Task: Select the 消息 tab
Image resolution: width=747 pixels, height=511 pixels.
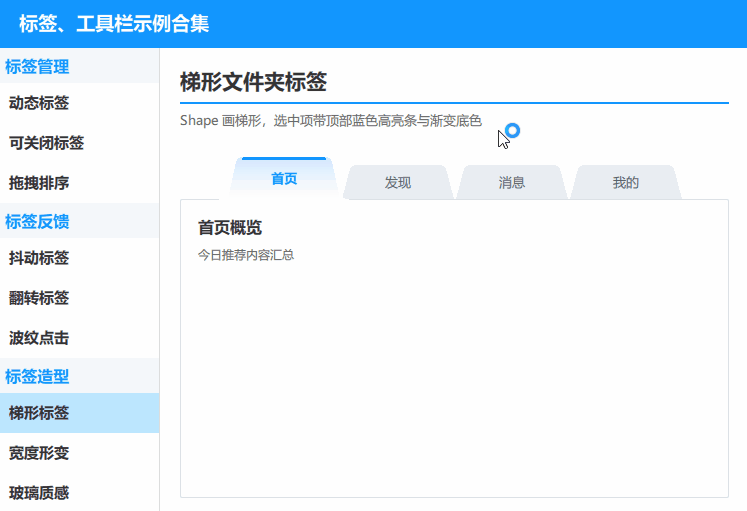Action: coord(512,182)
